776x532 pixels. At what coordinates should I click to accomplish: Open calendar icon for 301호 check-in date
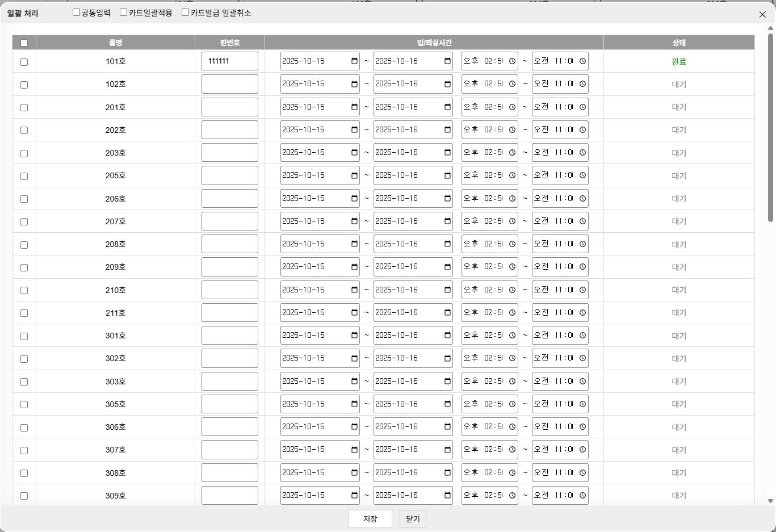354,336
